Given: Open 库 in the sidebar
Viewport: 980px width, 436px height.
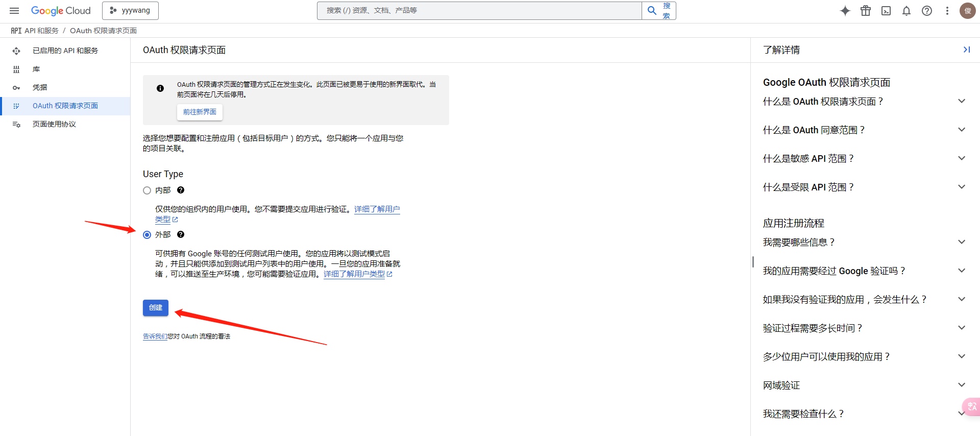Looking at the screenshot, I should (x=65, y=69).
